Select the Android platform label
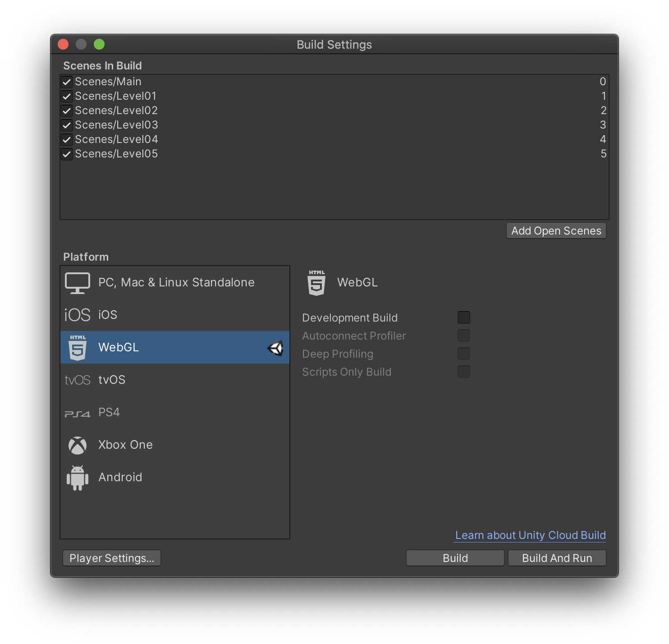669x644 pixels. 120,477
